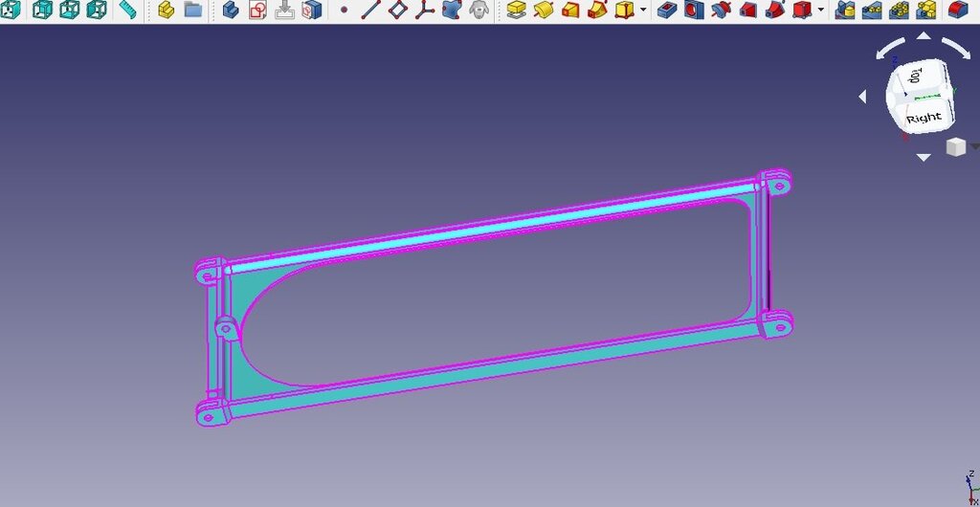Select the Pocket tool
Image resolution: width=980 pixels, height=507 pixels.
(x=668, y=11)
